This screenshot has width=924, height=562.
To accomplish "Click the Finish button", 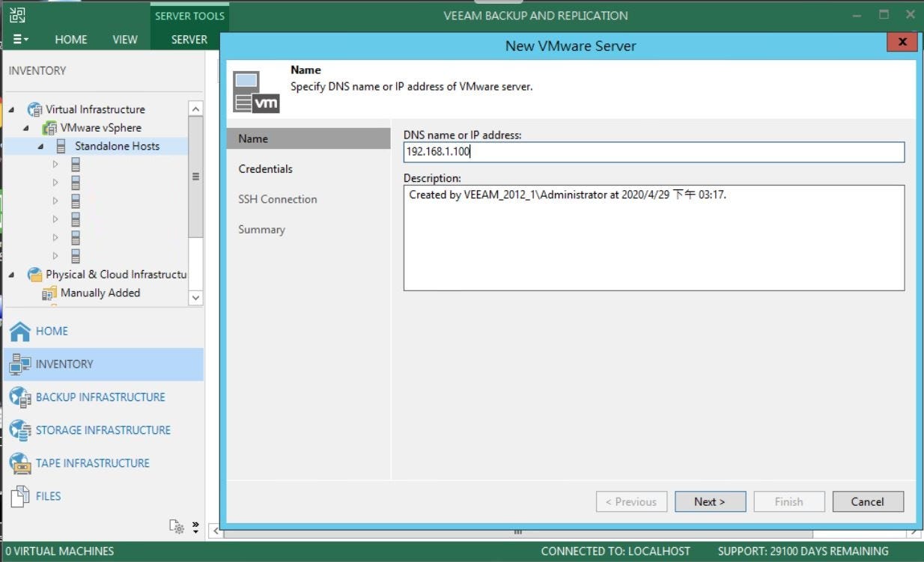I will [x=789, y=501].
